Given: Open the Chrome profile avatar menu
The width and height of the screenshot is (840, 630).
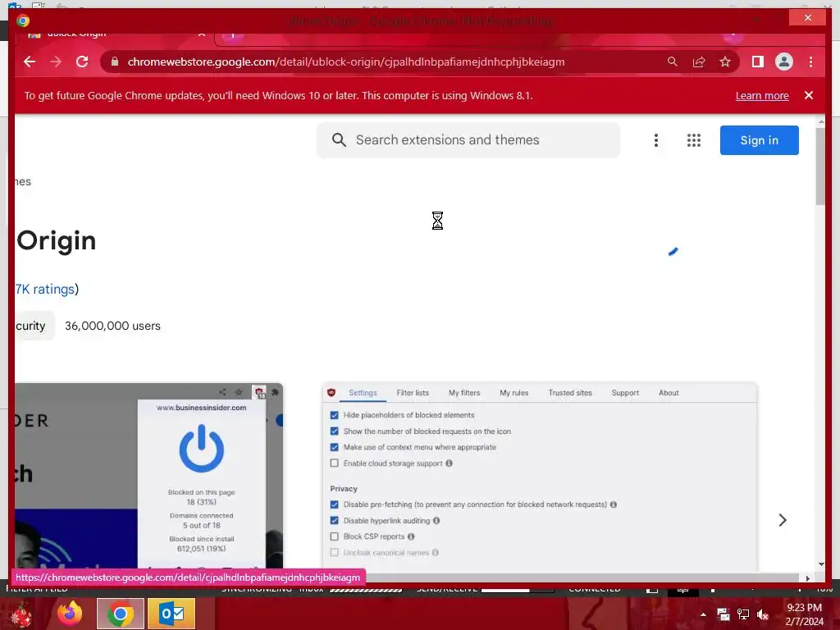Looking at the screenshot, I should point(783,62).
